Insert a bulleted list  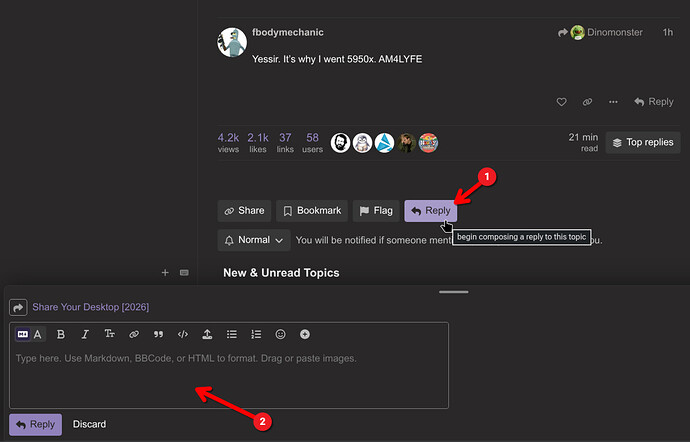[x=232, y=334]
